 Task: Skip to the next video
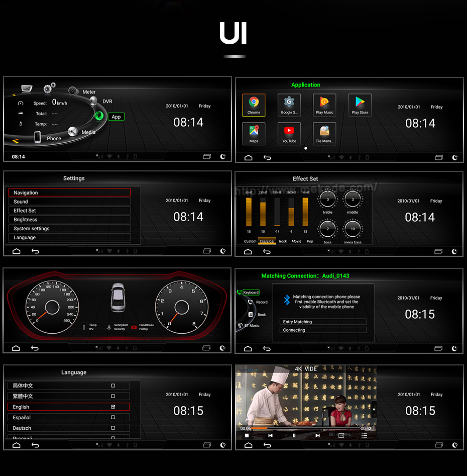(x=317, y=436)
